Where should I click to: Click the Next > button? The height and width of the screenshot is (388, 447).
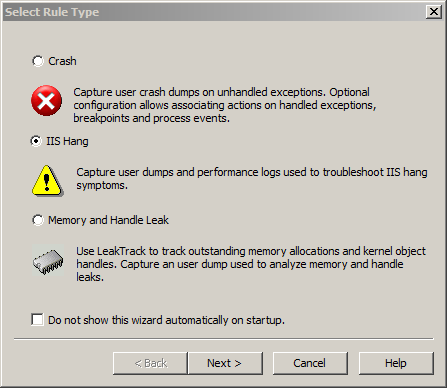(x=225, y=363)
